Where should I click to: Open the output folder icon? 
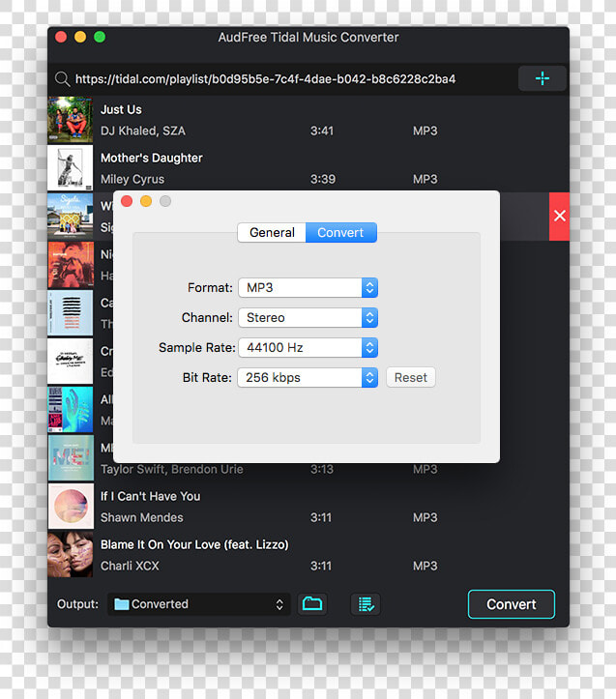tap(312, 604)
